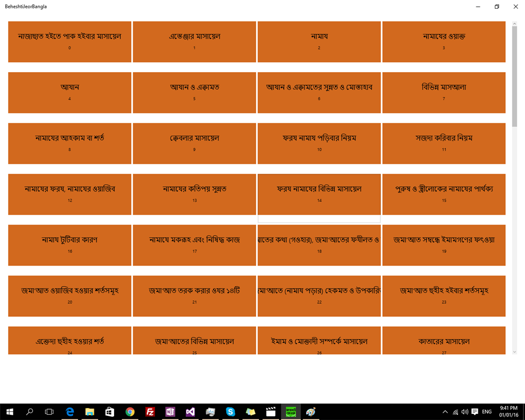Open the আযান chapter tile numbered 4

pos(70,93)
